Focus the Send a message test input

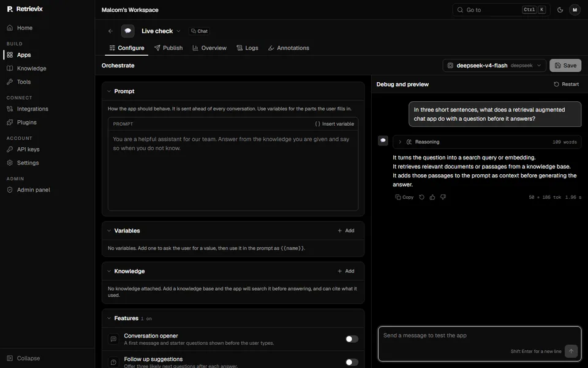[479, 343]
